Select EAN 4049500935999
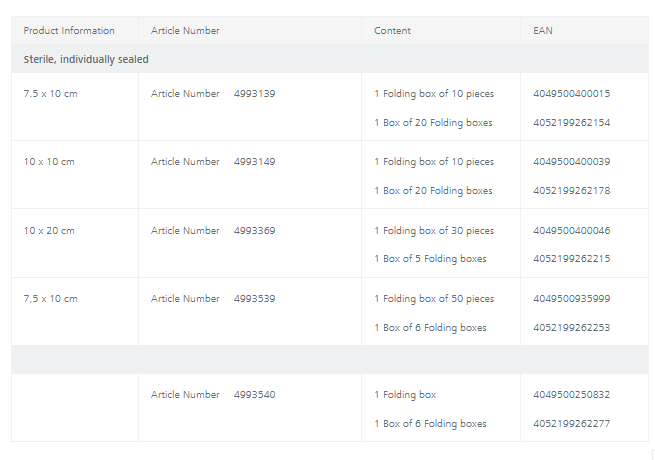Image resolution: width=655 pixels, height=460 pixels. tap(571, 299)
